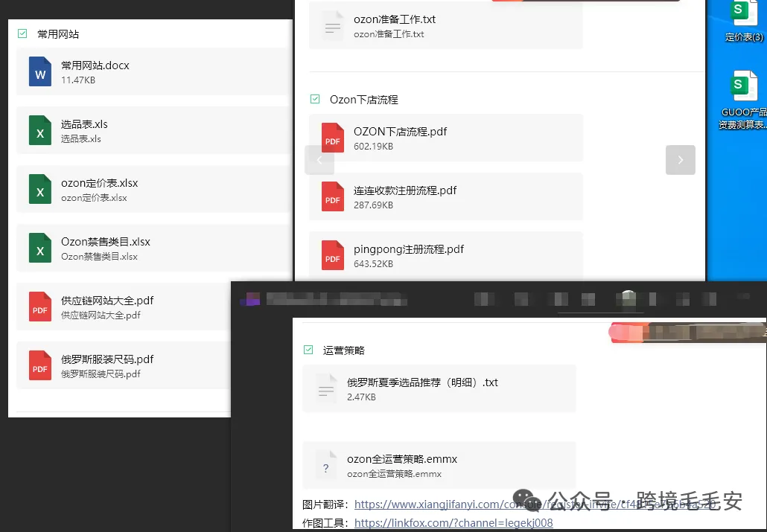
Task: Click the 602.19KB file size text
Action: pos(373,146)
